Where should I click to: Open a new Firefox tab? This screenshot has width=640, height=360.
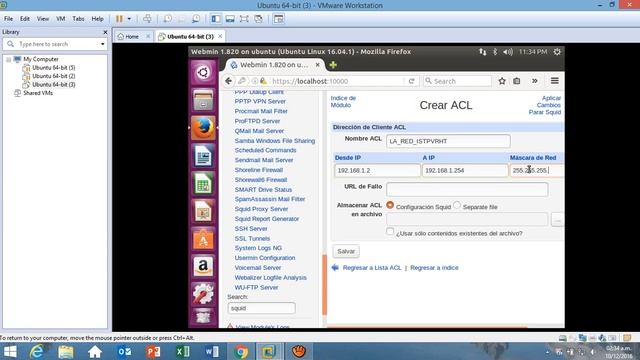333,65
